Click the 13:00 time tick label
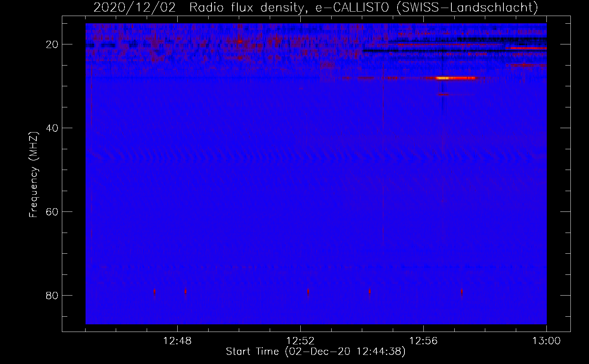Screen dimensions: 589x364 click(x=546, y=341)
